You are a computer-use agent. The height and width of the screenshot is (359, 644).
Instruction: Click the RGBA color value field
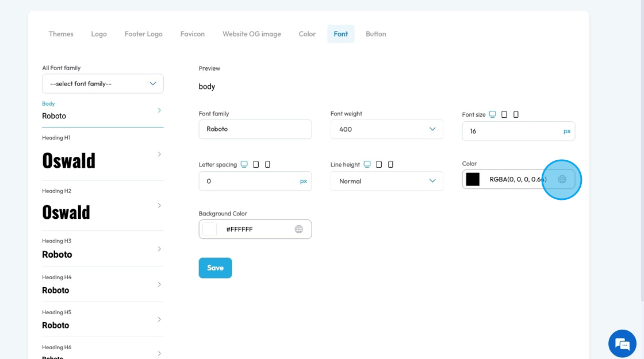click(x=518, y=179)
